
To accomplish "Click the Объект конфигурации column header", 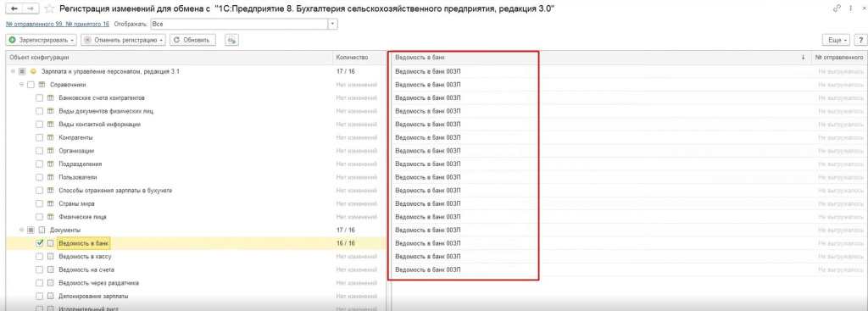I will [x=170, y=58].
